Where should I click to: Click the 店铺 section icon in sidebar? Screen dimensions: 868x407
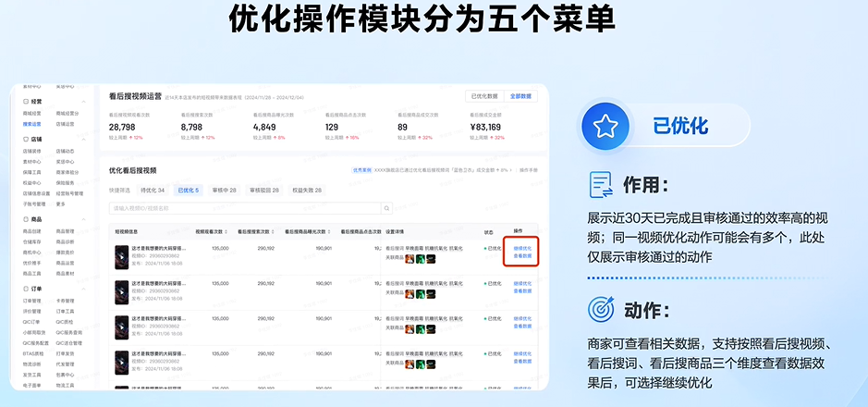(x=25, y=139)
